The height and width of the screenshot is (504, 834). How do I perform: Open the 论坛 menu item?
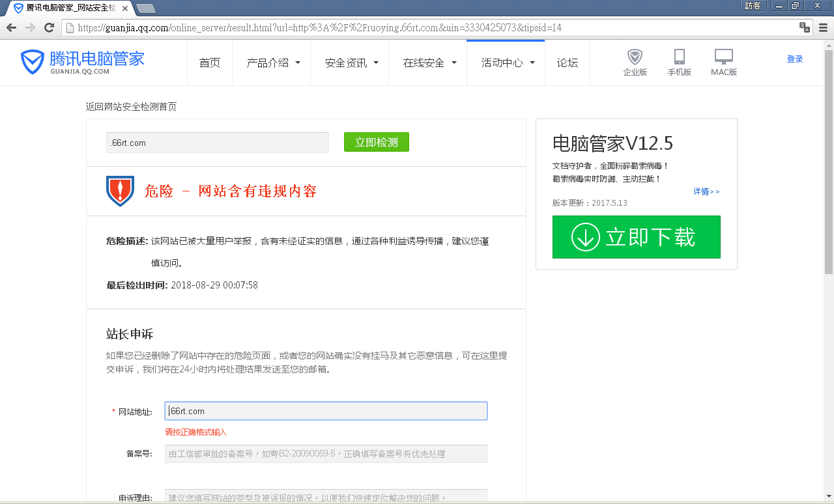pos(568,63)
